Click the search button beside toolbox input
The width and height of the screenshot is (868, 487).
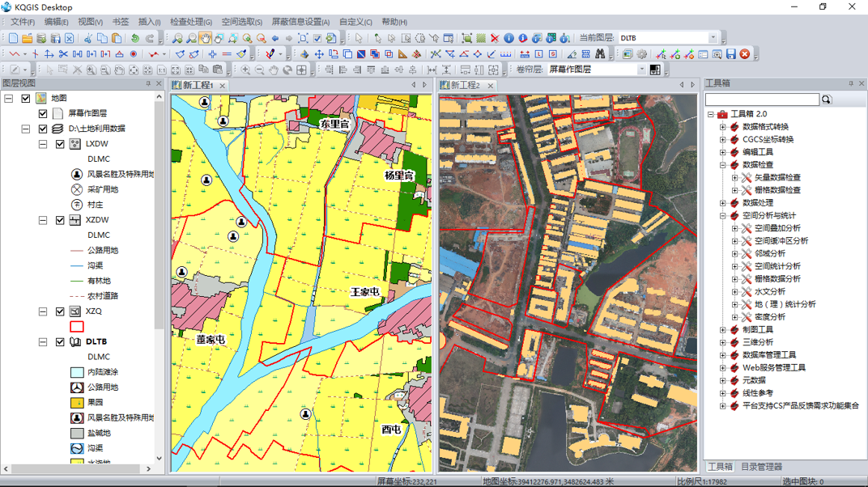(827, 100)
